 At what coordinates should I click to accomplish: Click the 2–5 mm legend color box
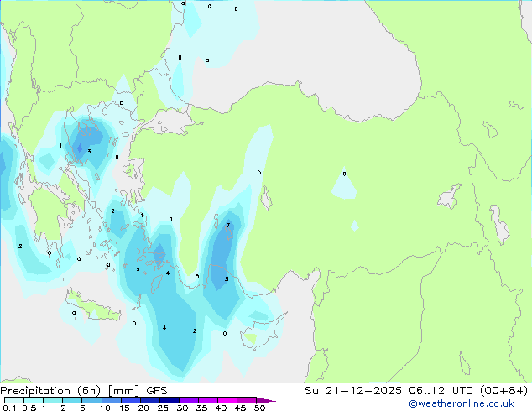coord(72,400)
